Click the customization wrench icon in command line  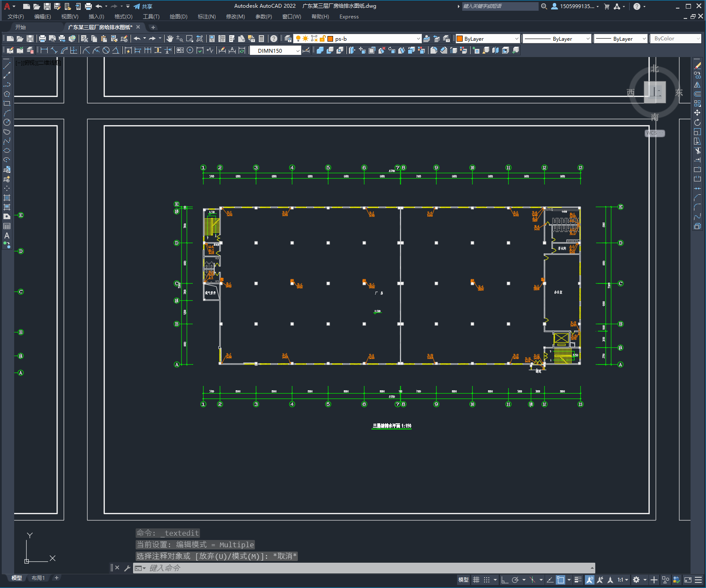tap(127, 568)
